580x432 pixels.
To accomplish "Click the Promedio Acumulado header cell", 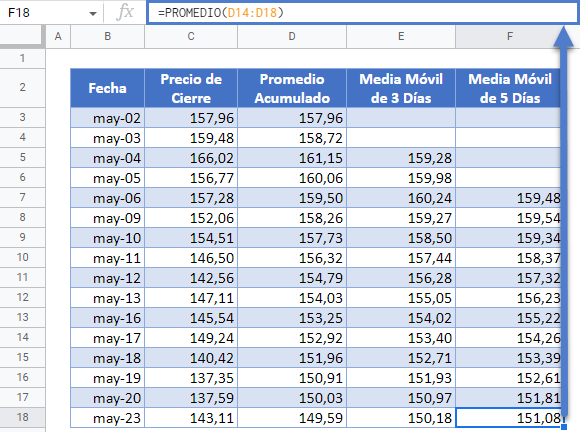I will click(292, 88).
